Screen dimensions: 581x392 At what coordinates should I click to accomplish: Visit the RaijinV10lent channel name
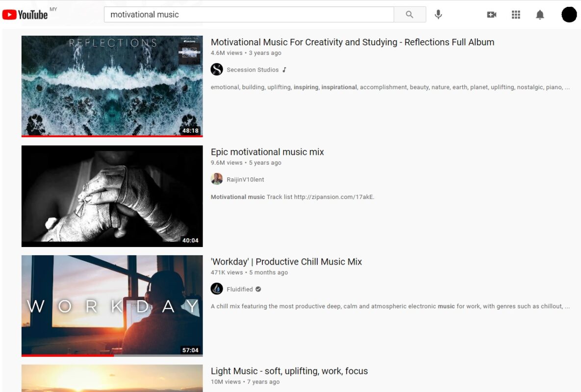(245, 179)
